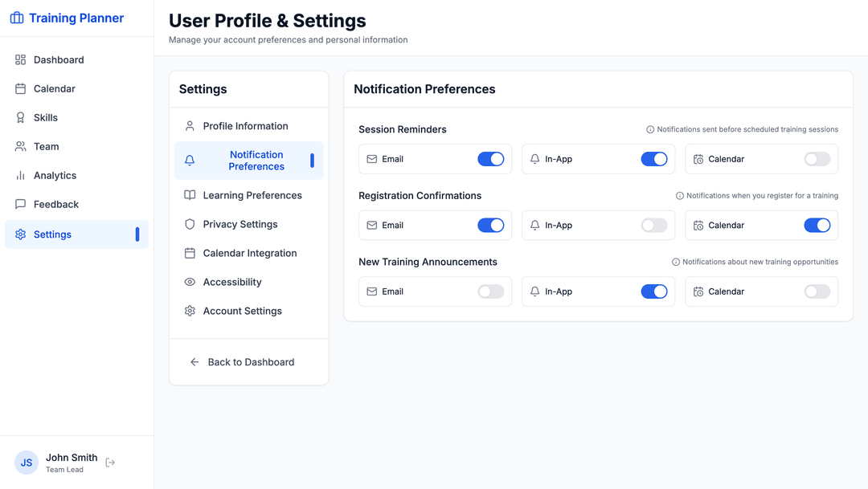
Task: Disable Calendar for Registration Confirmations
Action: pos(817,226)
